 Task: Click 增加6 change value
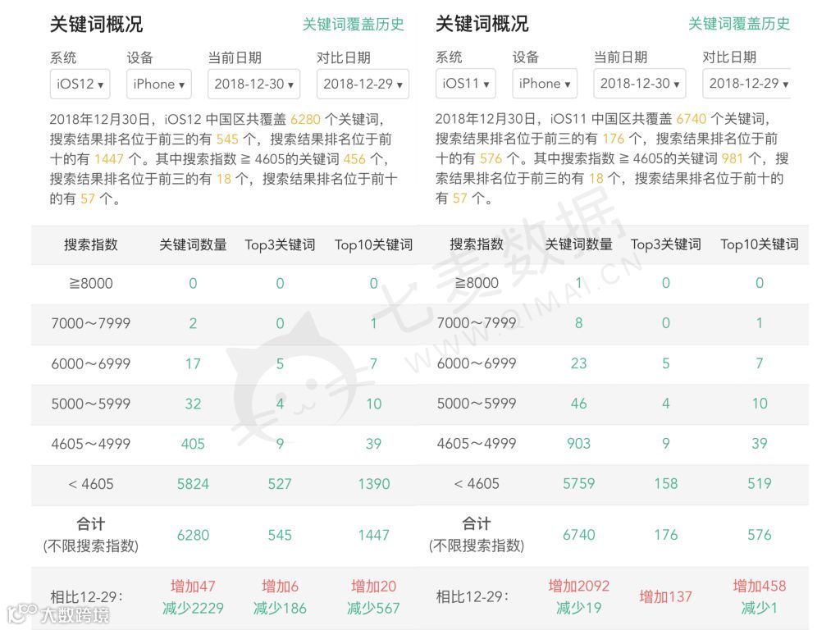(280, 587)
